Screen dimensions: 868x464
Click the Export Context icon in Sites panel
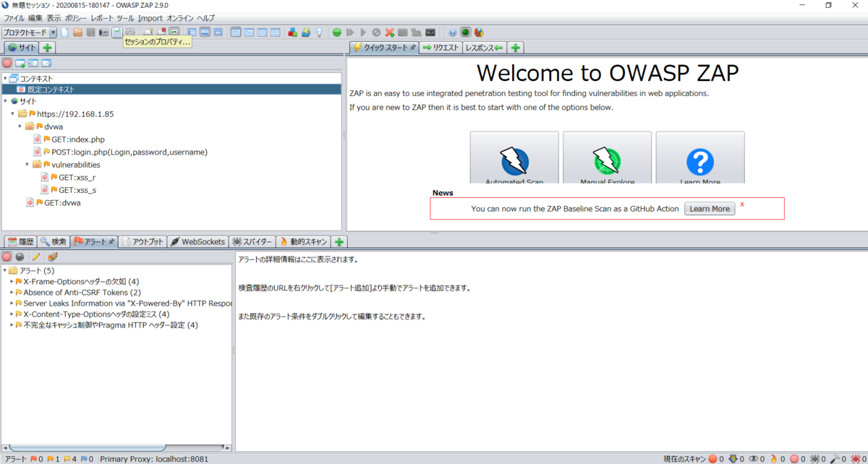click(46, 64)
